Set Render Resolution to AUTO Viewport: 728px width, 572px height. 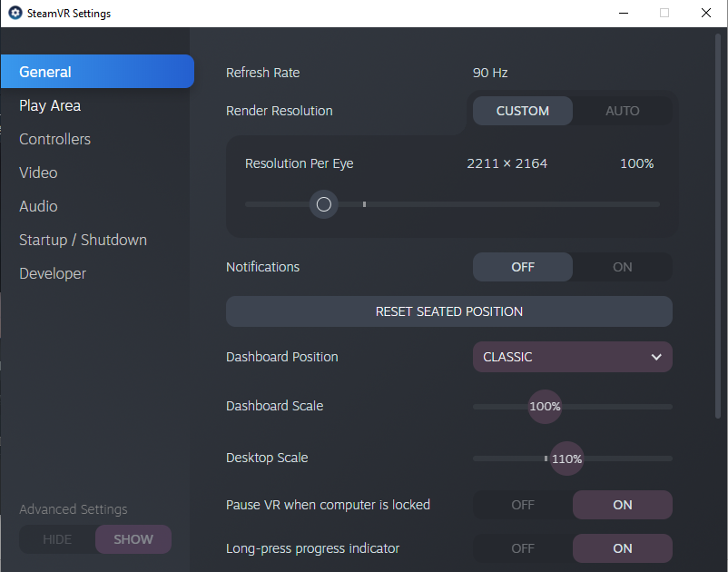click(622, 111)
